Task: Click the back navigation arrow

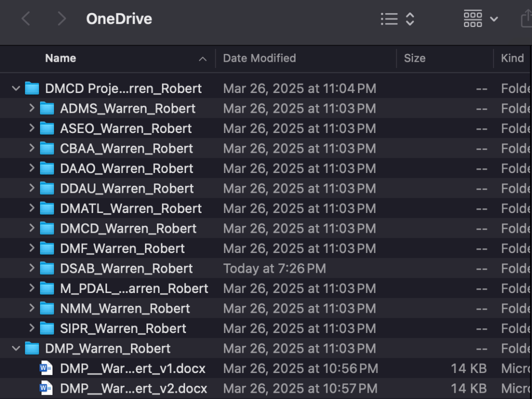Action: pyautogui.click(x=25, y=19)
